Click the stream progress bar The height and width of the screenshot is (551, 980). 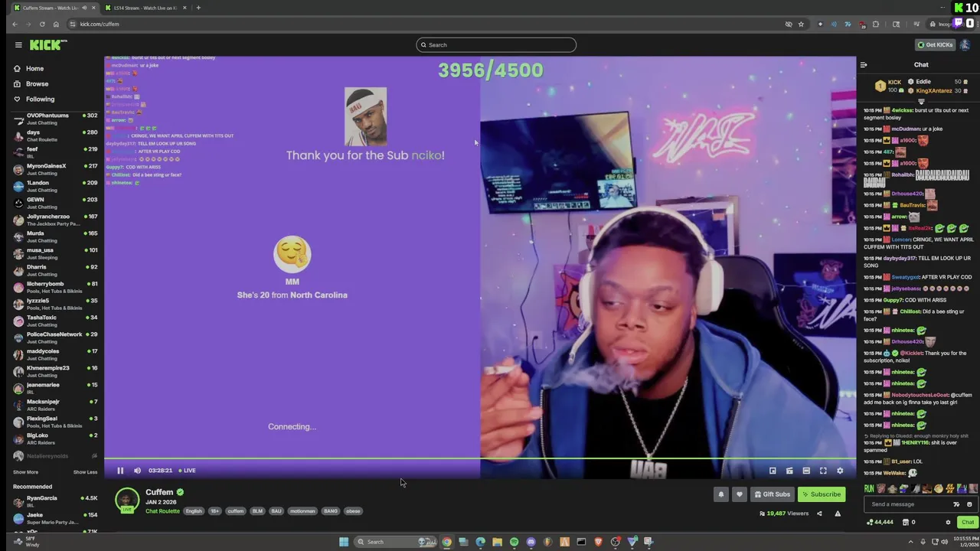[x=480, y=458]
